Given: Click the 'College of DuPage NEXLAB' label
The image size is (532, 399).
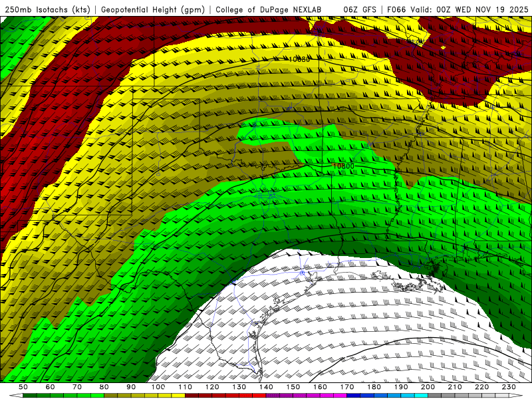Looking at the screenshot, I should [x=269, y=10].
